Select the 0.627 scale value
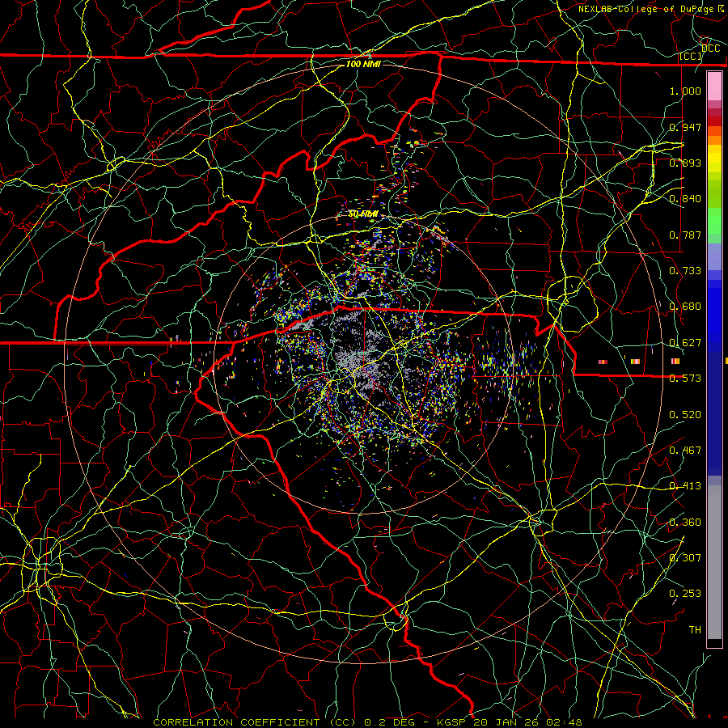Screen dimensions: 728x728 [x=685, y=343]
